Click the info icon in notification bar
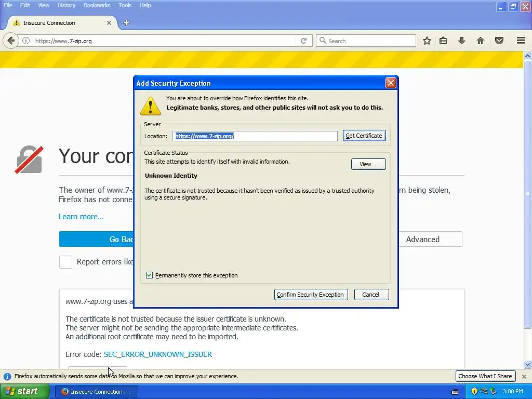Viewport: 532px width, 399px height. coord(7,376)
